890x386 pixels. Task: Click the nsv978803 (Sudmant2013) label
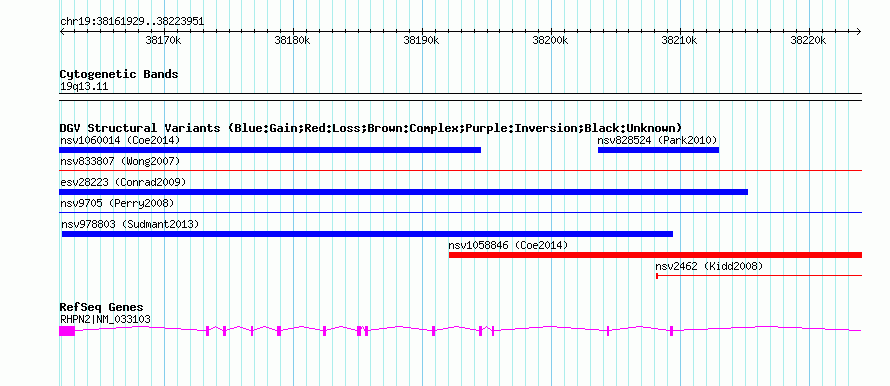[x=130, y=224]
